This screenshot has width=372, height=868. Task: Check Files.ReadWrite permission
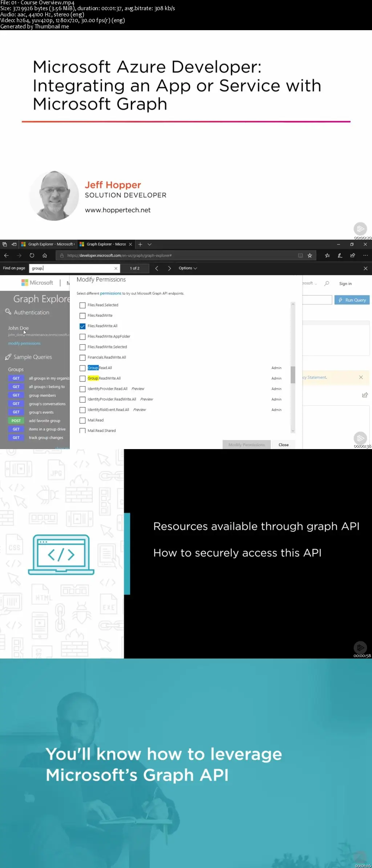(x=82, y=316)
